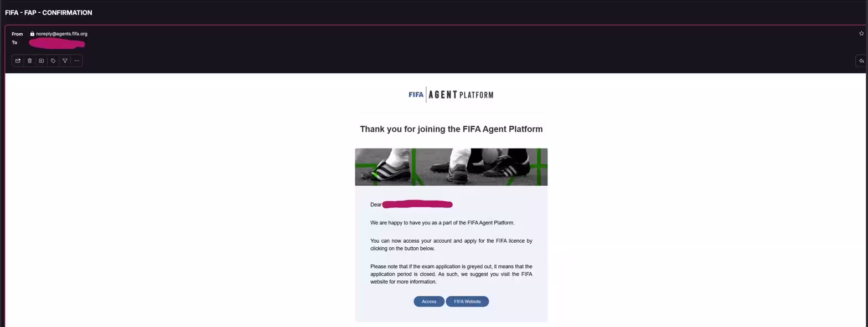Select the FIFA - FAP - CONFIRMATION subject
Screen dimensions: 868x327
coord(48,12)
